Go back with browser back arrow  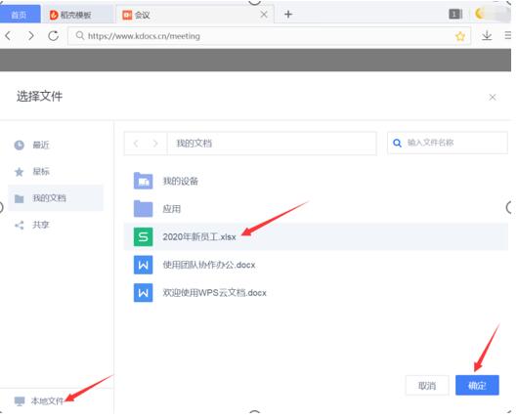click(x=8, y=36)
